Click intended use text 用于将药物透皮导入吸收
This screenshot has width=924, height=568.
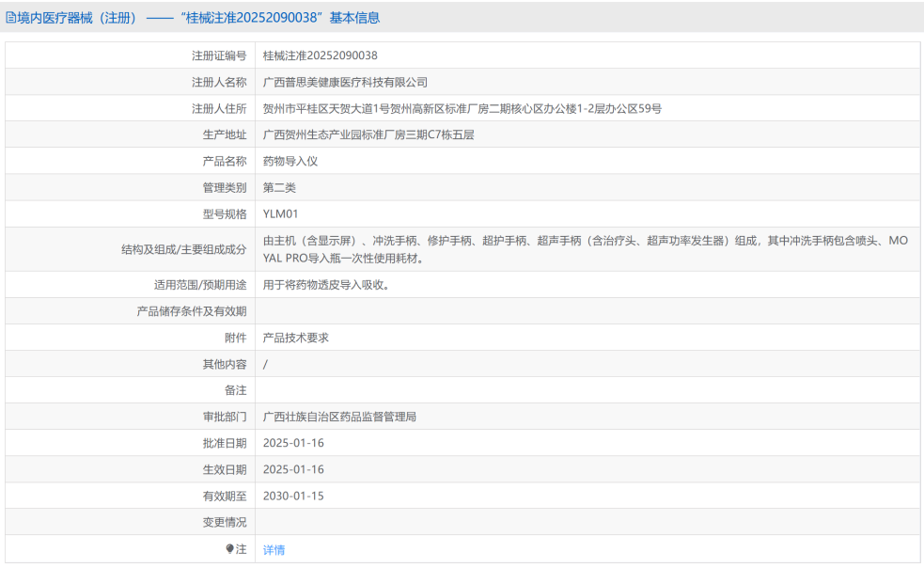(x=325, y=285)
